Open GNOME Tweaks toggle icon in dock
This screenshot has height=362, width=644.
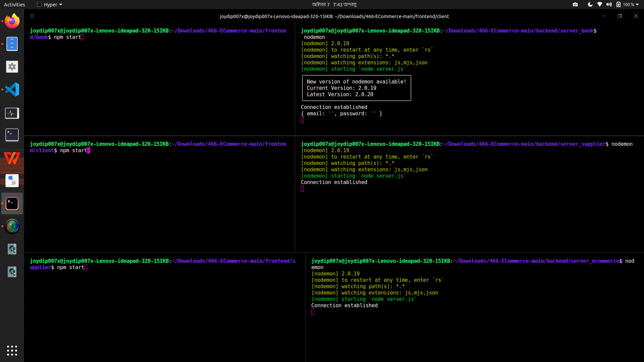point(12,181)
